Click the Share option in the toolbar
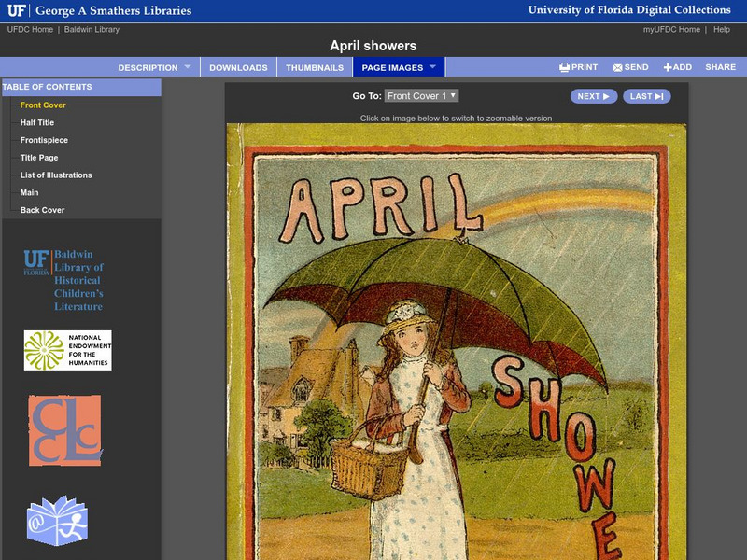The height and width of the screenshot is (560, 747). tap(723, 66)
